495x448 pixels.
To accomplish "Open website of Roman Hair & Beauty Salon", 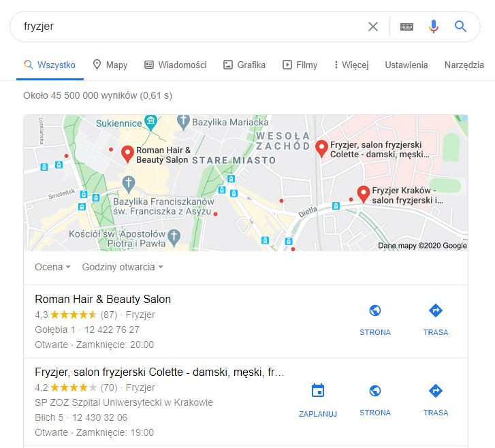I will click(375, 320).
